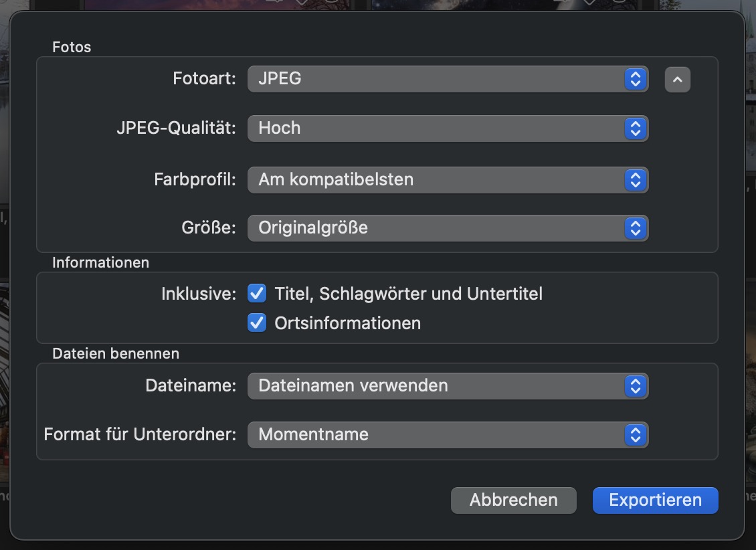
Task: Click the blue arrows on the Unterordner format popup
Action: (636, 435)
